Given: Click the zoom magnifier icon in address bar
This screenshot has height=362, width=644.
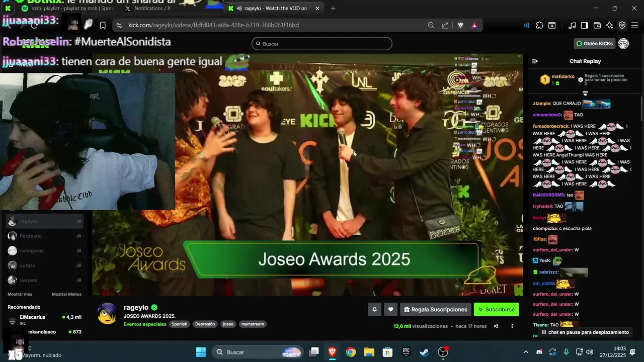Looking at the screenshot, I should [x=431, y=25].
